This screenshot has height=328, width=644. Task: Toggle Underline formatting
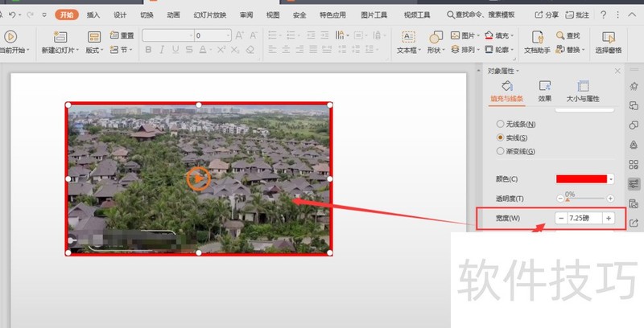[x=175, y=50]
